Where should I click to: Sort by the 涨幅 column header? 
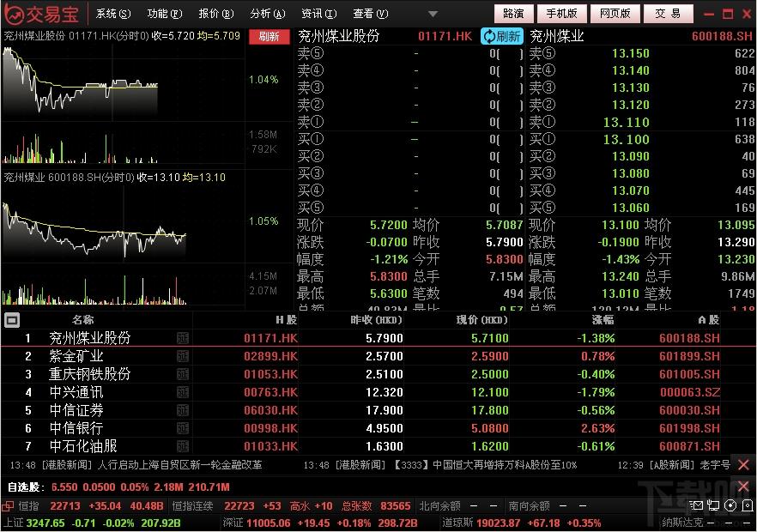click(x=603, y=320)
